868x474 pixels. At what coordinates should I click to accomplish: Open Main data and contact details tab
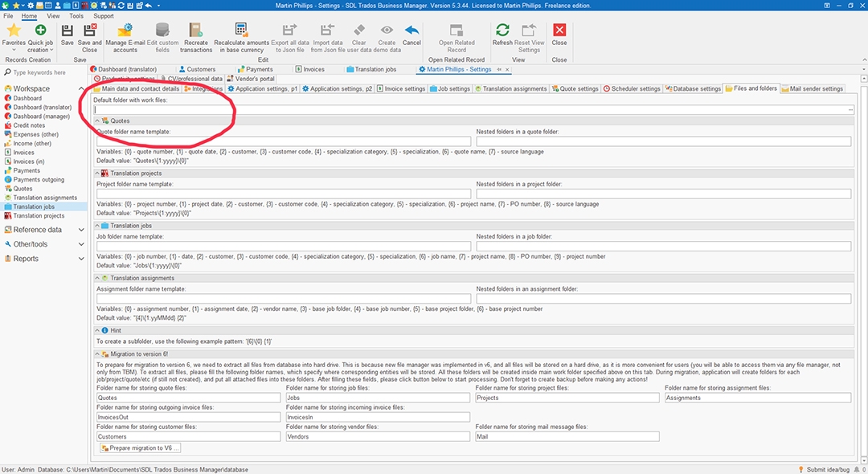pos(137,88)
